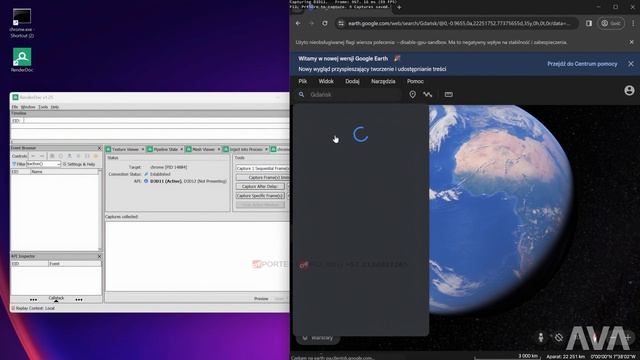This screenshot has width=640, height=360.
Task: Open the Help menu in RenderDoc
Action: click(x=55, y=107)
